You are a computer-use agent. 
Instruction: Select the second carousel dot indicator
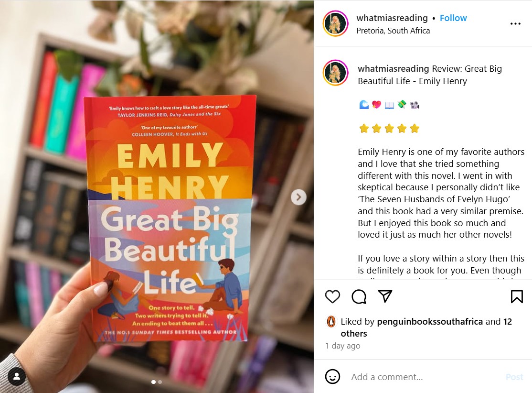pos(160,382)
